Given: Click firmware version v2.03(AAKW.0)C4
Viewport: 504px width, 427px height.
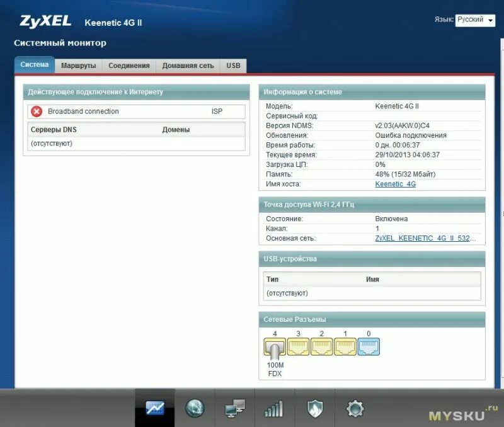Looking at the screenshot, I should [402, 125].
